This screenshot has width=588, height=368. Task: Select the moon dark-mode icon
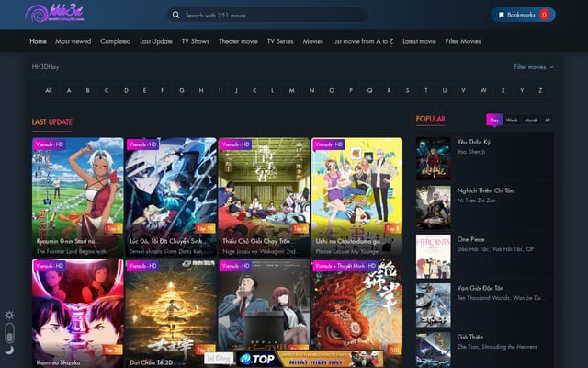coord(9,350)
